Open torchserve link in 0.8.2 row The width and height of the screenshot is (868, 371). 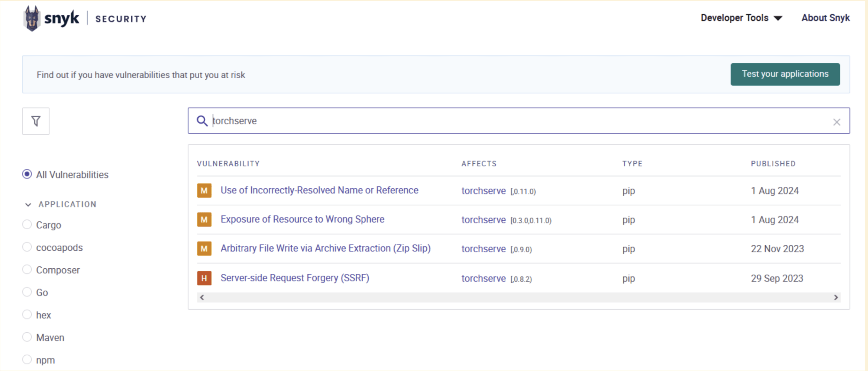[x=484, y=279]
